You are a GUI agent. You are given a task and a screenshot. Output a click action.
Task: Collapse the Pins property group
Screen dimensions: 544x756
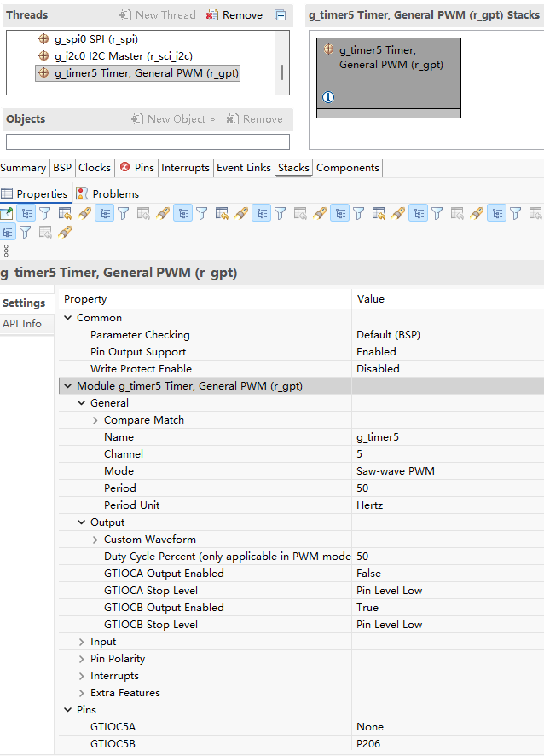(68, 710)
